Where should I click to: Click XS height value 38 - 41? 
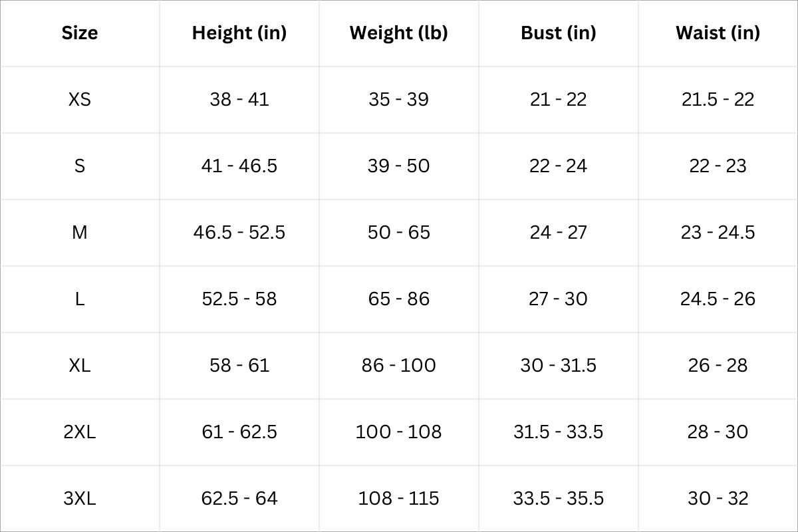click(239, 99)
